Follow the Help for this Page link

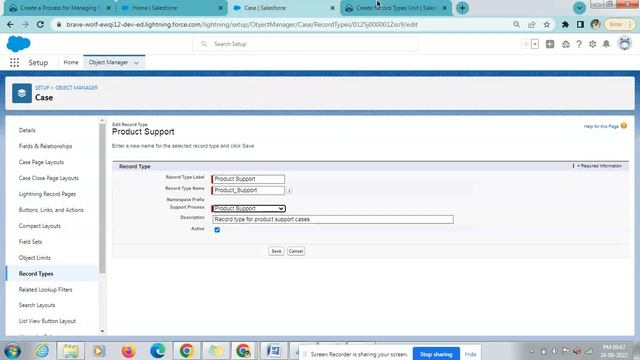[x=601, y=127]
